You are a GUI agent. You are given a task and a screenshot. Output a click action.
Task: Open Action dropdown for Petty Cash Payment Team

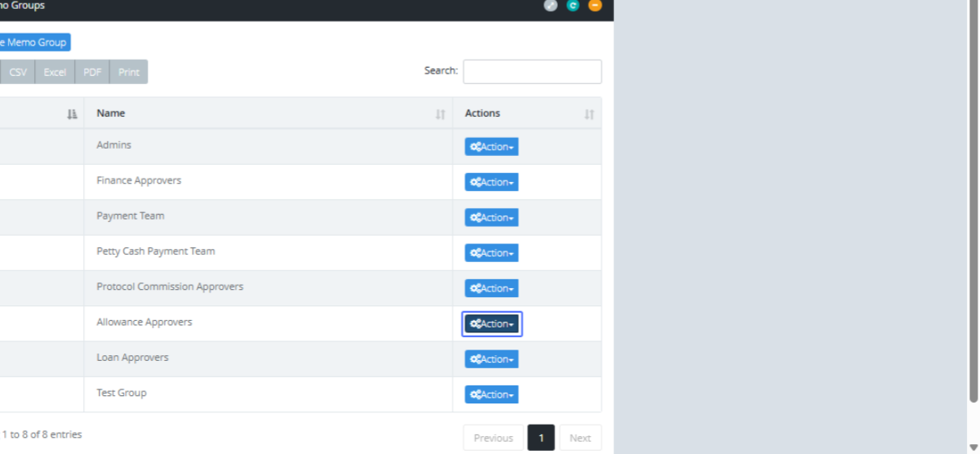tap(492, 253)
